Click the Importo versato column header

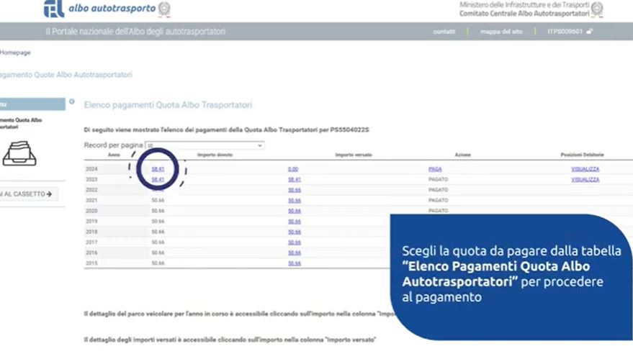pyautogui.click(x=354, y=155)
